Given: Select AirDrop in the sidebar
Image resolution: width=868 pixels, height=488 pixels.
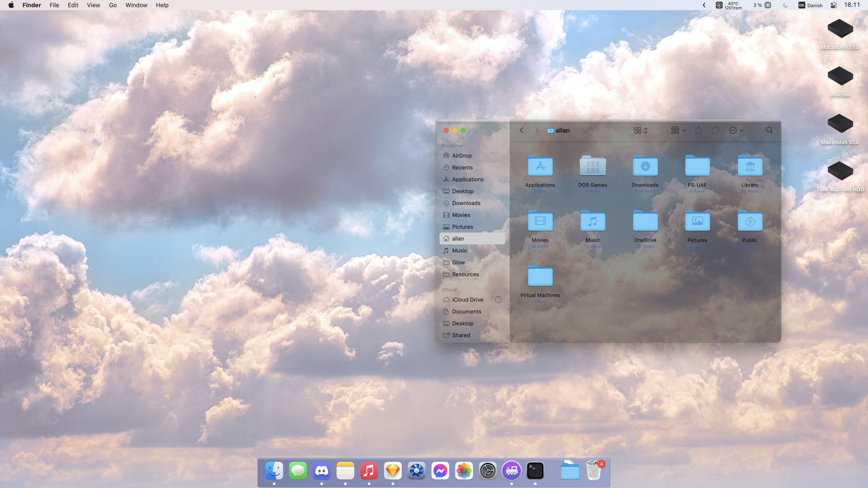Looking at the screenshot, I should tap(461, 156).
